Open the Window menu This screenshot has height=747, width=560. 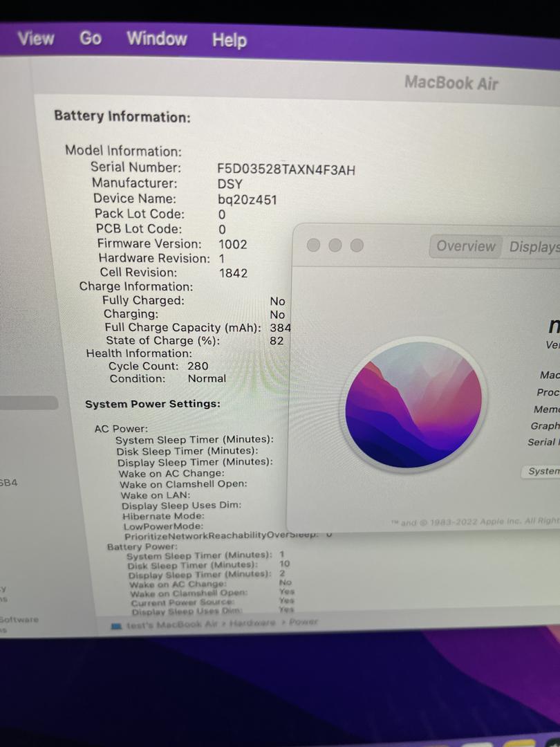point(157,38)
